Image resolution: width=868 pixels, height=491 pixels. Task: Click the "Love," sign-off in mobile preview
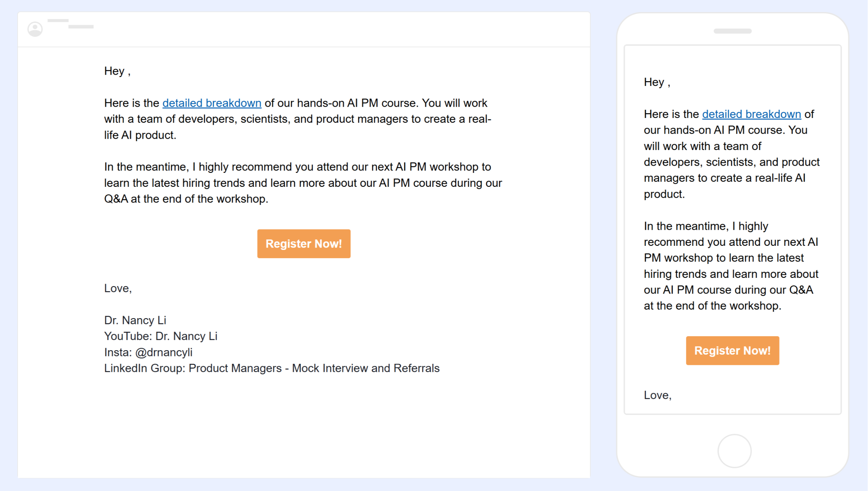tap(658, 395)
